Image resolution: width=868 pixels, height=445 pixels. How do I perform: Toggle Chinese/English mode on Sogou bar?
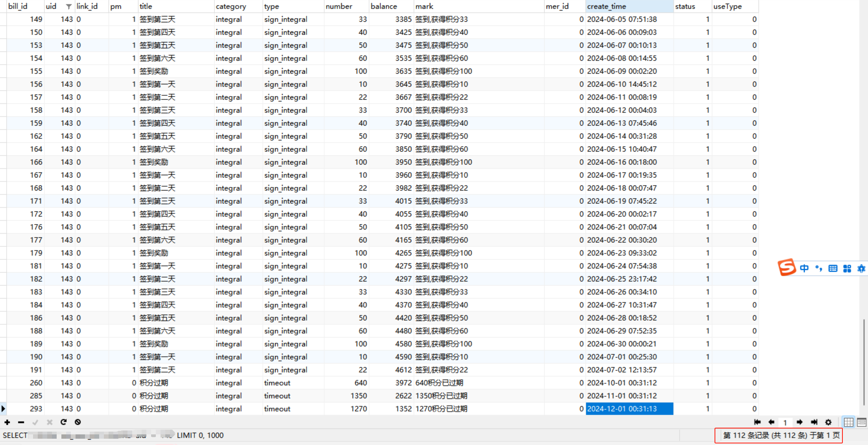[804, 268]
